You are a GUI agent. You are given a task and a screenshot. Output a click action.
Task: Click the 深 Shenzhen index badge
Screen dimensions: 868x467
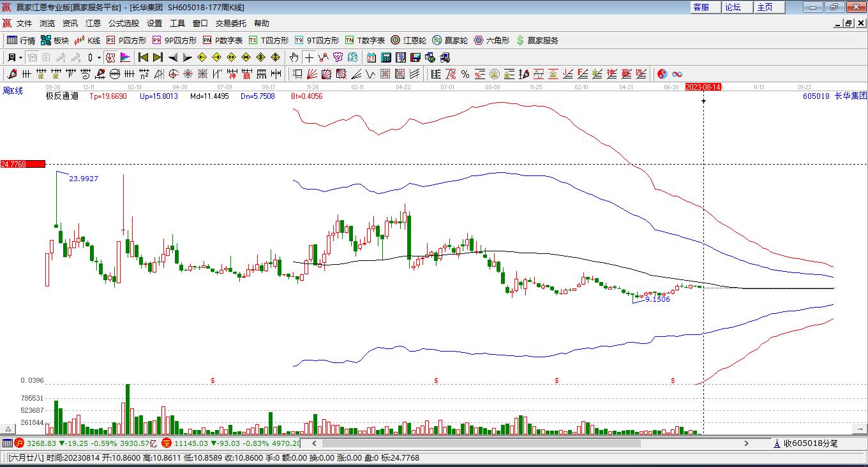[x=167, y=443]
